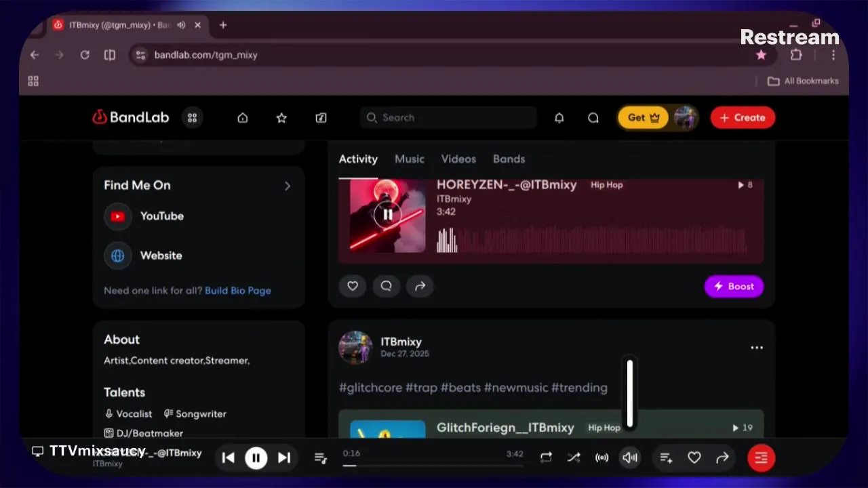Image resolution: width=868 pixels, height=488 pixels.
Task: Reload the page in Chrome
Action: coord(85,55)
